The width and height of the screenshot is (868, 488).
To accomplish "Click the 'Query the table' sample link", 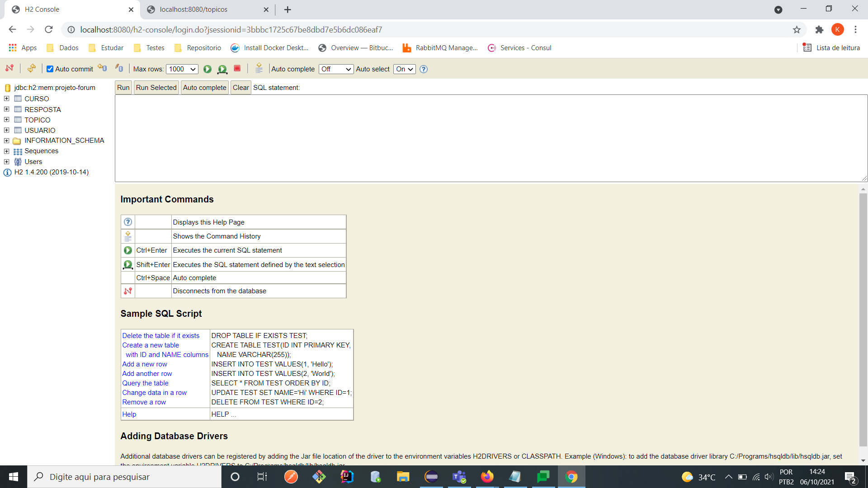I will pos(145,383).
